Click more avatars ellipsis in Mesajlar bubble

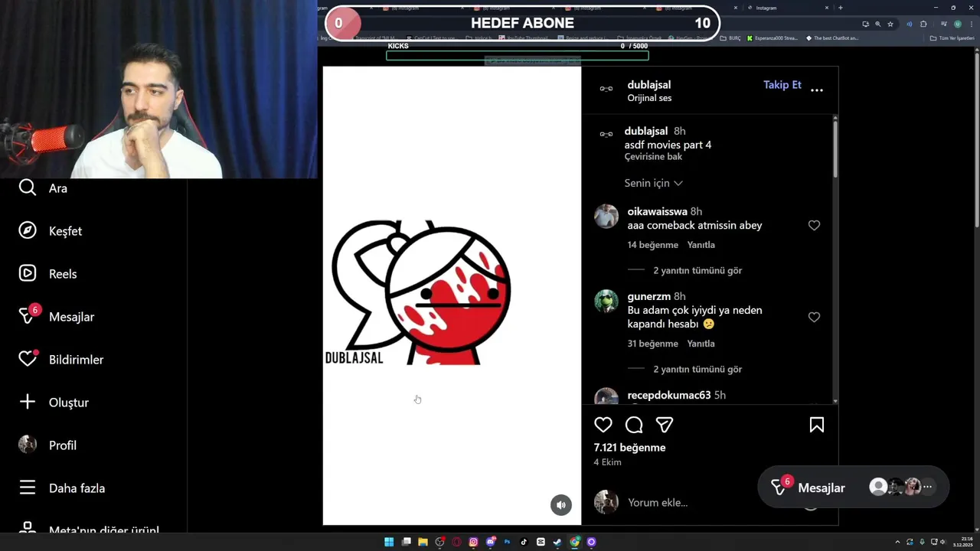click(927, 487)
